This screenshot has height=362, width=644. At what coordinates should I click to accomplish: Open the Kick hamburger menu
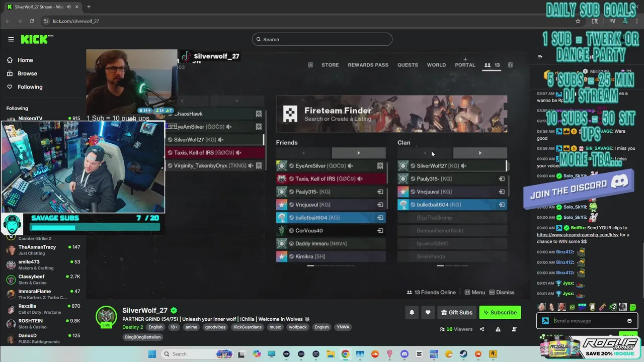tap(11, 39)
